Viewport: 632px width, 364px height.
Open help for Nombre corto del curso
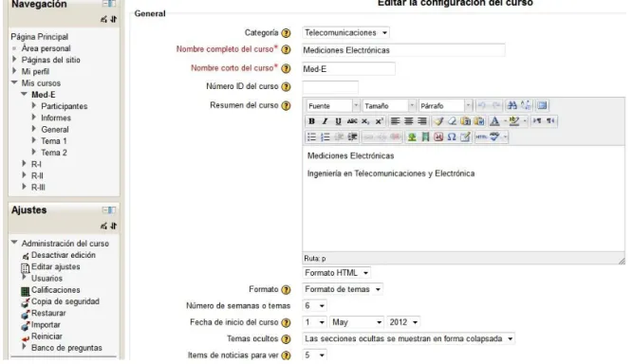pos(286,68)
